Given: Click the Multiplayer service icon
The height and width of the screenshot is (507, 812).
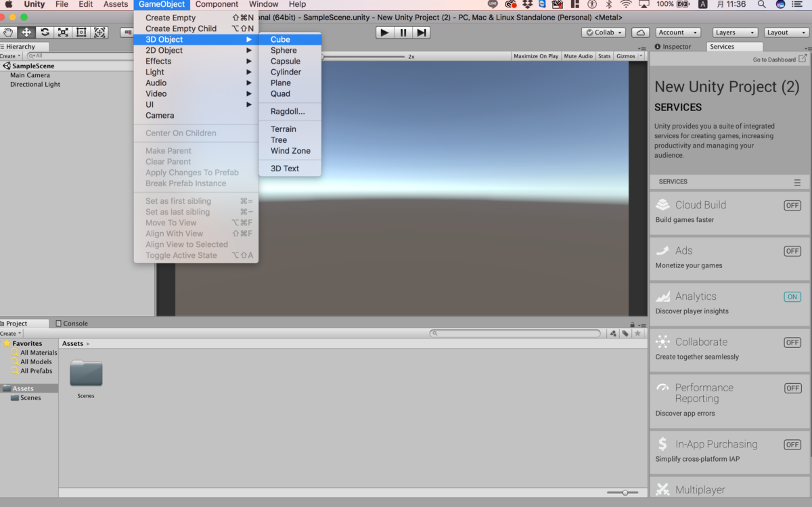Looking at the screenshot, I should coord(662,489).
